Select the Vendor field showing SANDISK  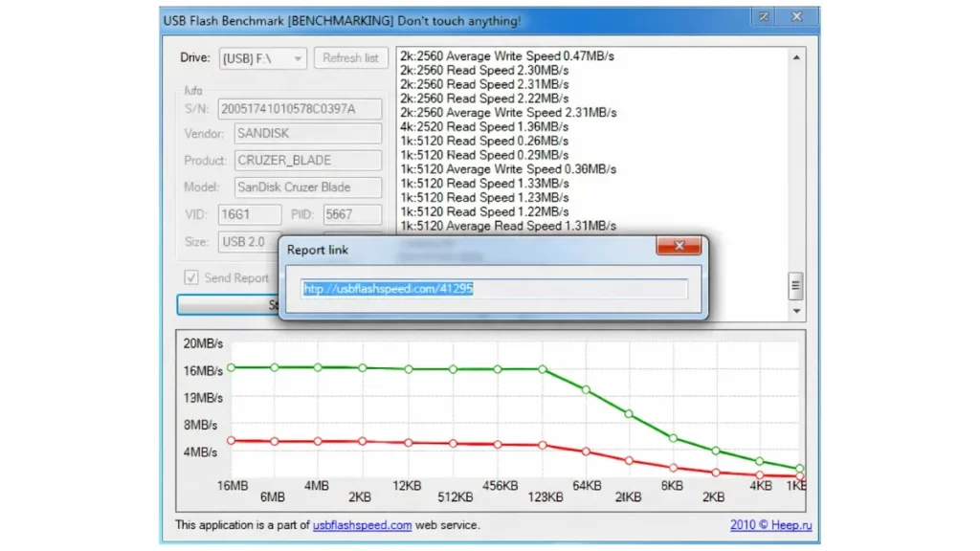click(x=307, y=133)
